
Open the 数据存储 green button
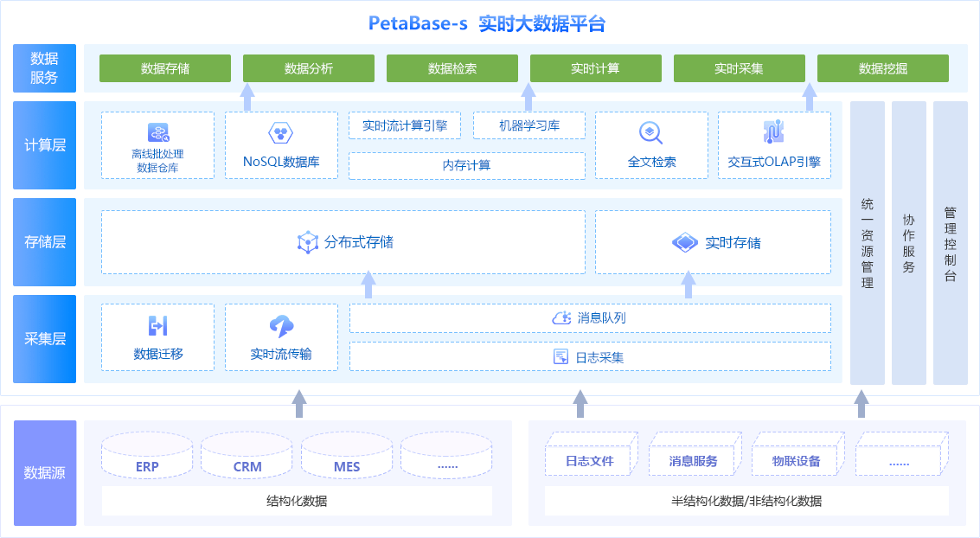pos(165,68)
